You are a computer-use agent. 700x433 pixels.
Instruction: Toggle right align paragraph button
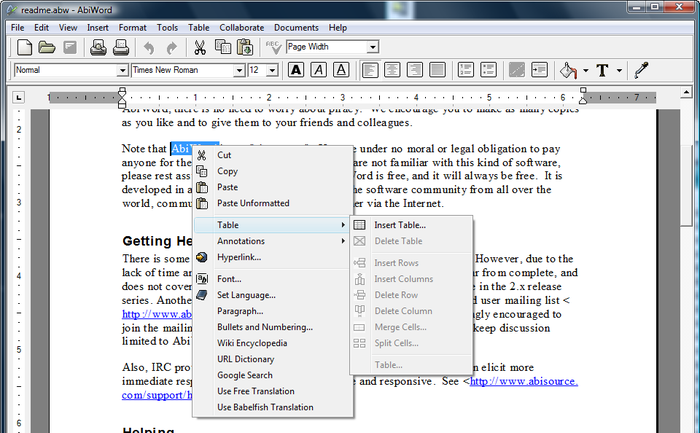click(x=415, y=70)
